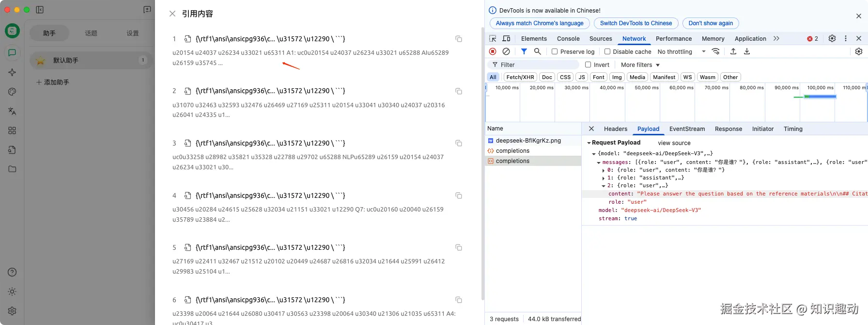Copy citation 6 content
Image resolution: width=868 pixels, height=325 pixels.
459,300
